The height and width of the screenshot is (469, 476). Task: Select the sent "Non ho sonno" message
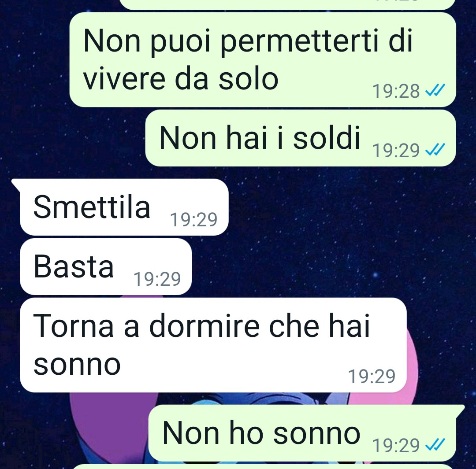click(307, 433)
